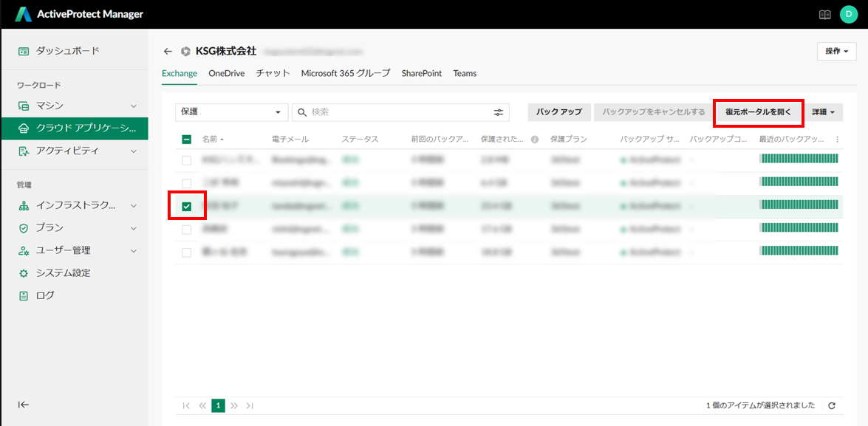868x426 pixels.
Task: Click the バックアップをキャンセルする button
Action: [653, 112]
